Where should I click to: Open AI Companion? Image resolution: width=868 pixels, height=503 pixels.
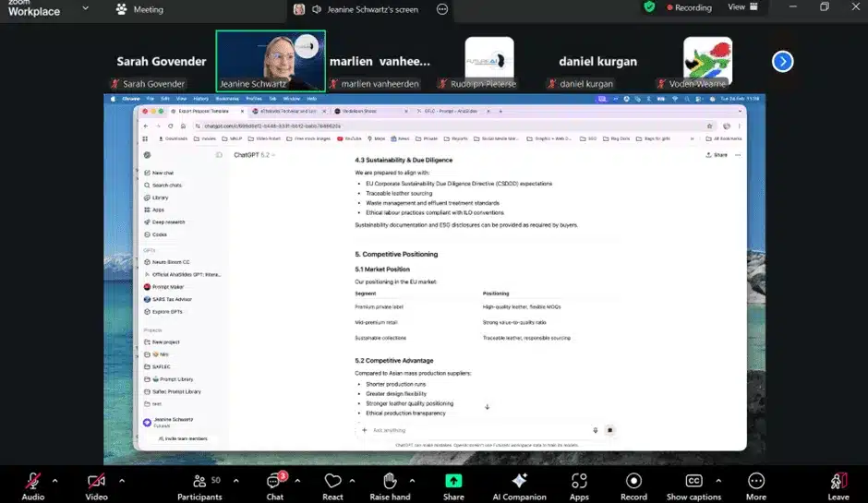click(x=519, y=486)
